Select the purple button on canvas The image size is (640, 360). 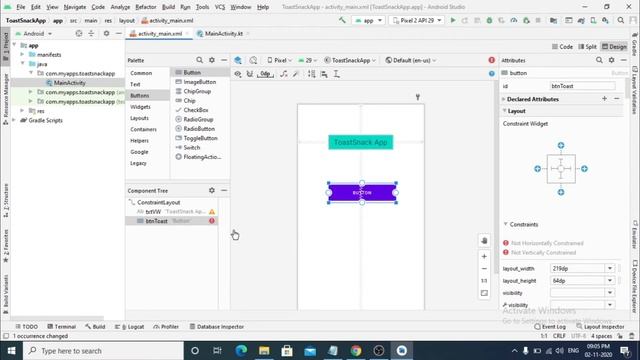(362, 193)
